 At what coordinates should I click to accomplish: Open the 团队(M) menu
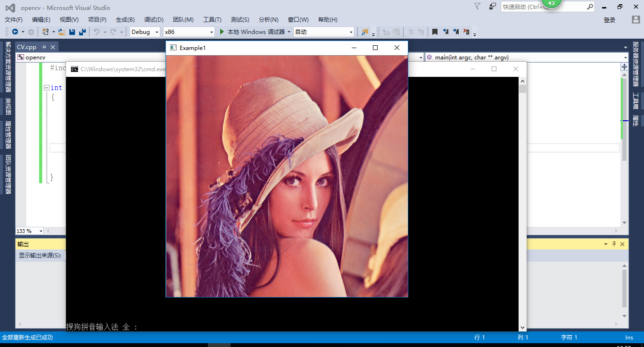tap(183, 19)
